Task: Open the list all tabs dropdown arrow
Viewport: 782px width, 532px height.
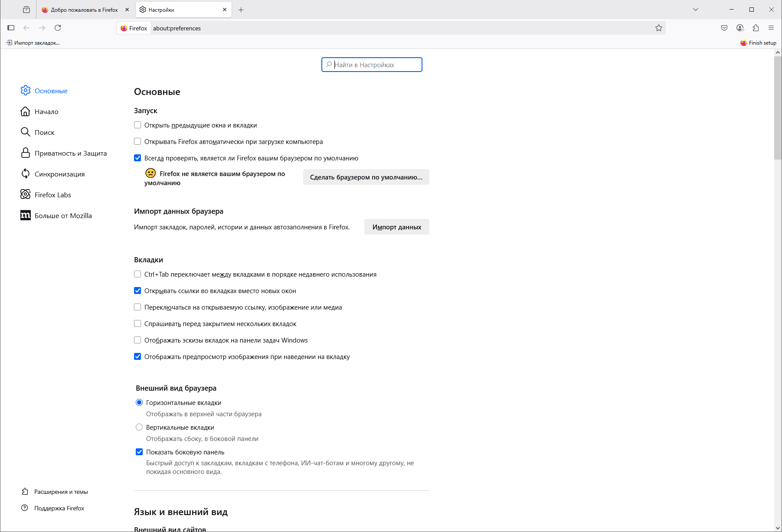Action: [696, 10]
